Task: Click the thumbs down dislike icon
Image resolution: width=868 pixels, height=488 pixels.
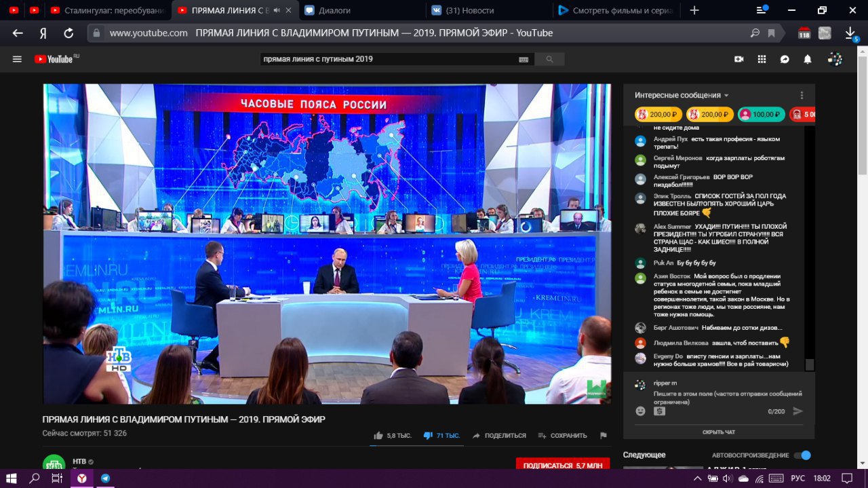Action: click(x=428, y=435)
